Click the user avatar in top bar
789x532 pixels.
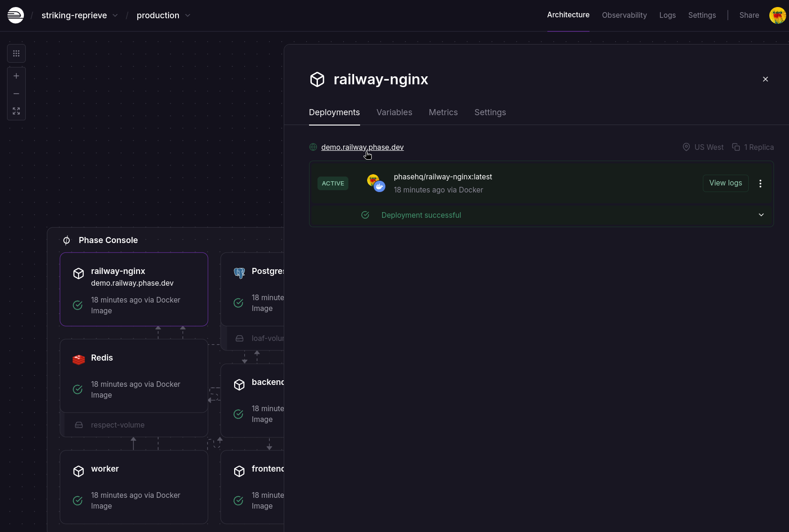(777, 15)
